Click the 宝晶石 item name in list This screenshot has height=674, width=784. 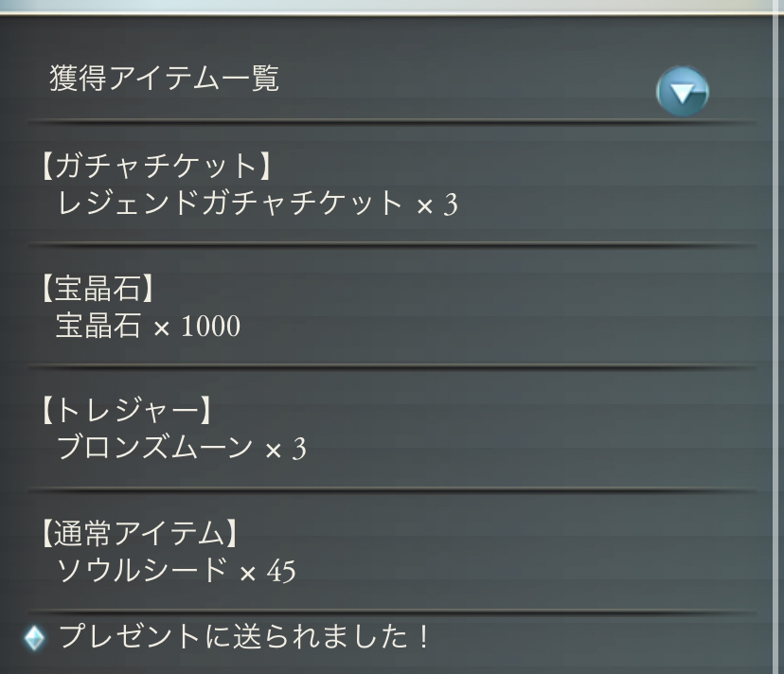[98, 327]
